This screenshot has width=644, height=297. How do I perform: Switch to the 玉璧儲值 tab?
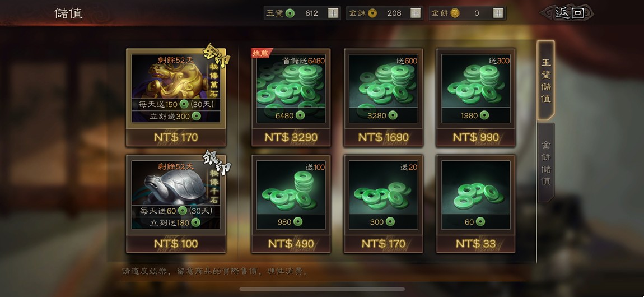[546, 81]
